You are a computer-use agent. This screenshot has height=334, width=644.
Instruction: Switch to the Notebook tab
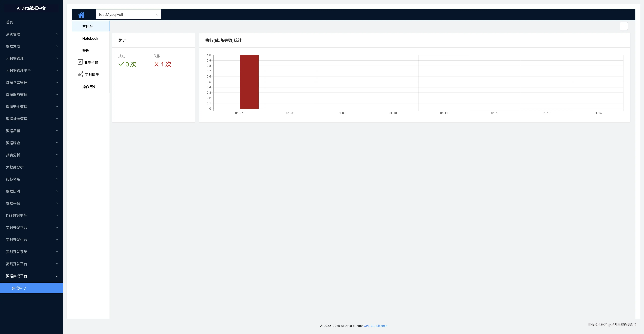(90, 39)
